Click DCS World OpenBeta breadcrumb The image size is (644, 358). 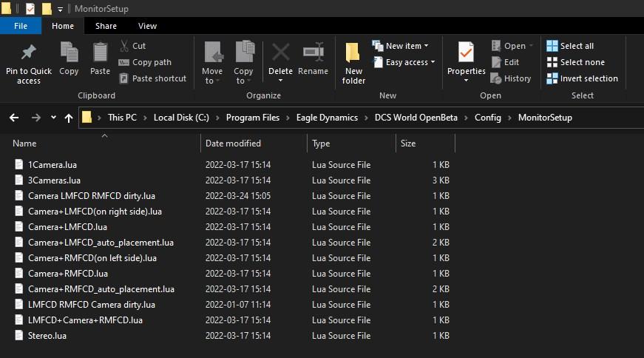click(416, 118)
